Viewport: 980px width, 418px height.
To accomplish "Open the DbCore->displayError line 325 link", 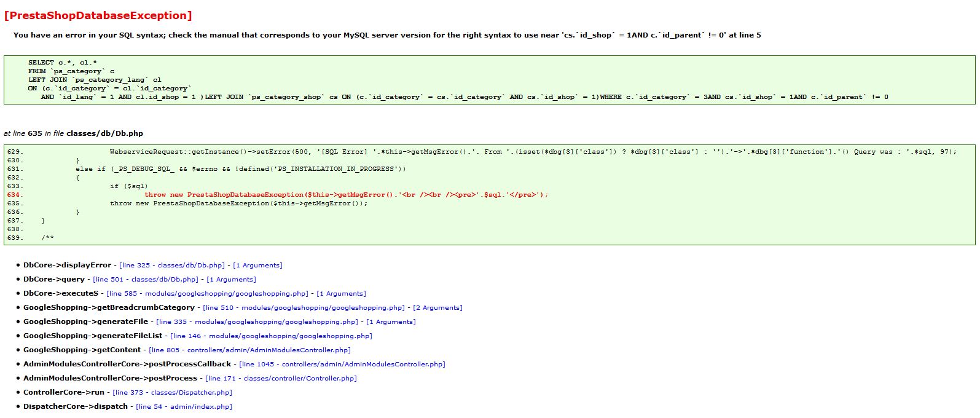I will [x=172, y=266].
